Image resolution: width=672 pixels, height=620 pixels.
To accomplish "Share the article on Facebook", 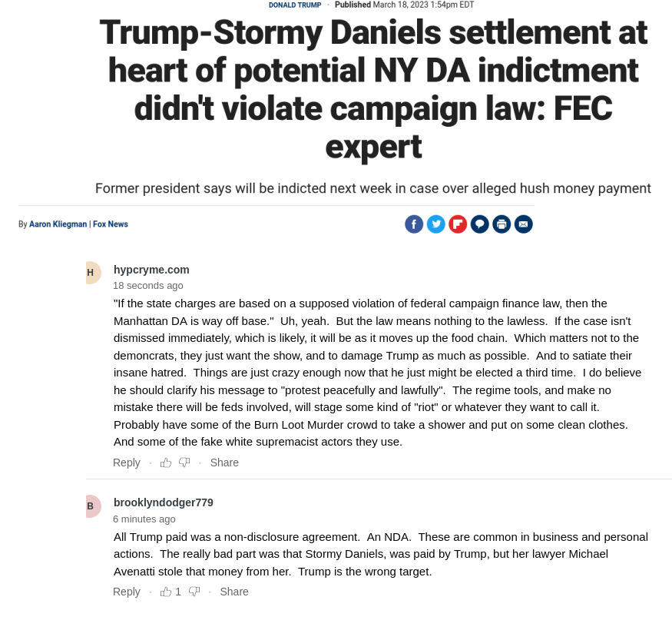I will 414,224.
